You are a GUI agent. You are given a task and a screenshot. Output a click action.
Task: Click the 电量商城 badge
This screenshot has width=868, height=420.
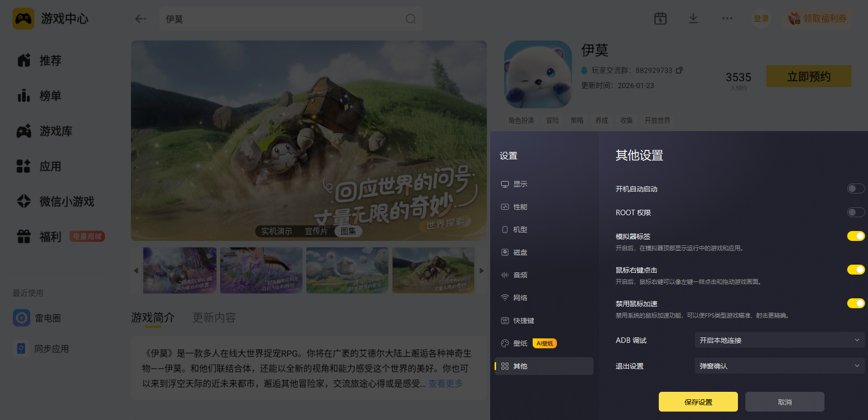87,236
